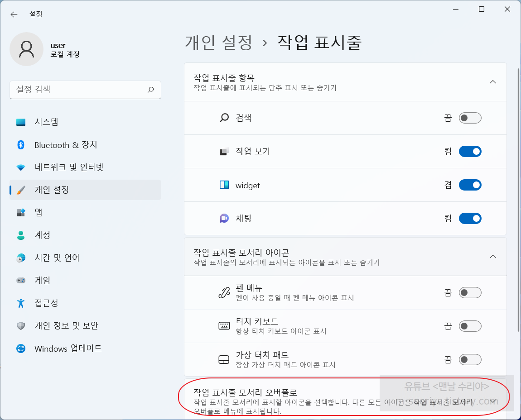
Task: Enable the 가상 터치 패드 toggle
Action: (470, 359)
